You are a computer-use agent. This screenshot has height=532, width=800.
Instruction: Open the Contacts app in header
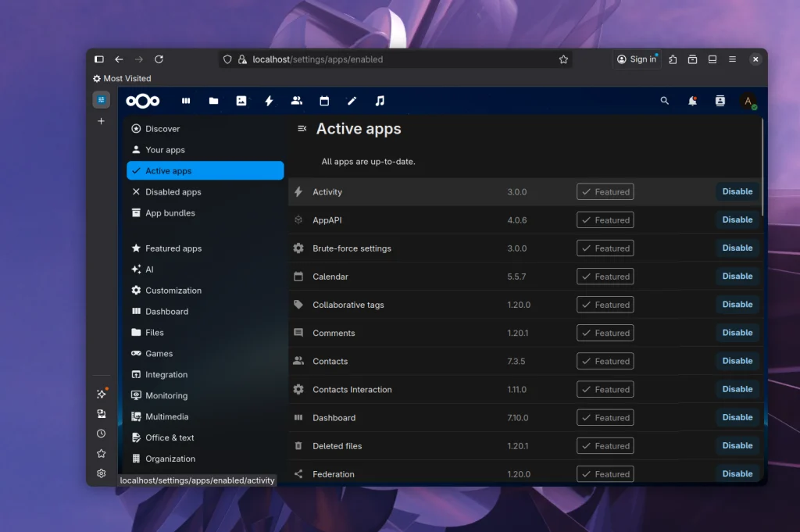coord(297,101)
